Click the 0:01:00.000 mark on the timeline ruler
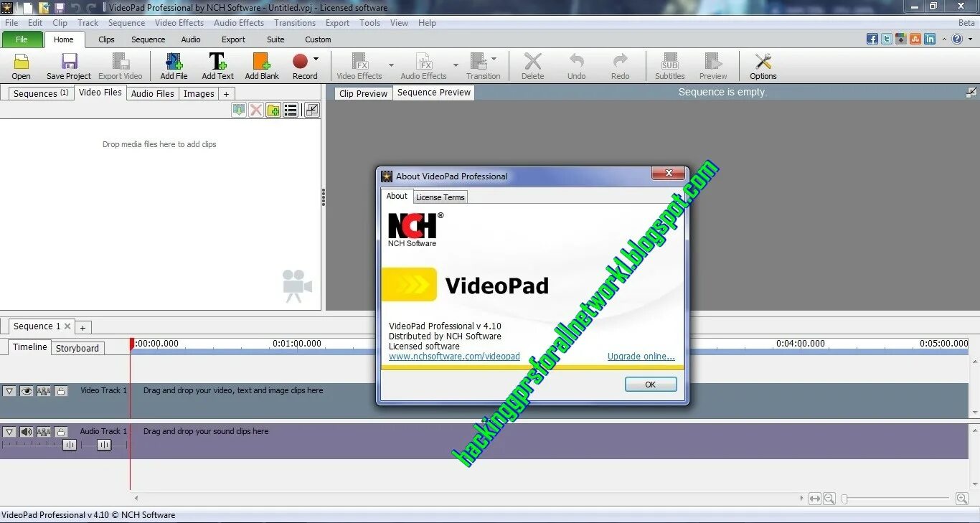 pyautogui.click(x=297, y=344)
